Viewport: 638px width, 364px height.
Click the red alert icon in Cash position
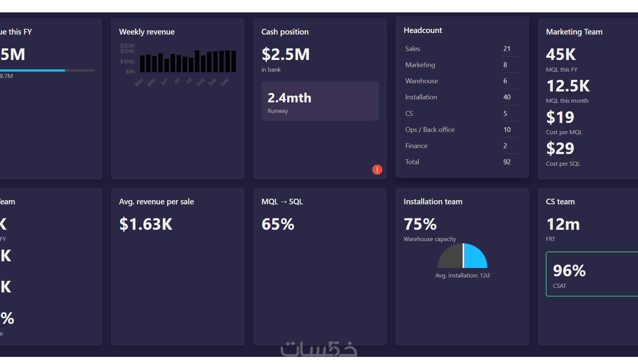click(377, 170)
